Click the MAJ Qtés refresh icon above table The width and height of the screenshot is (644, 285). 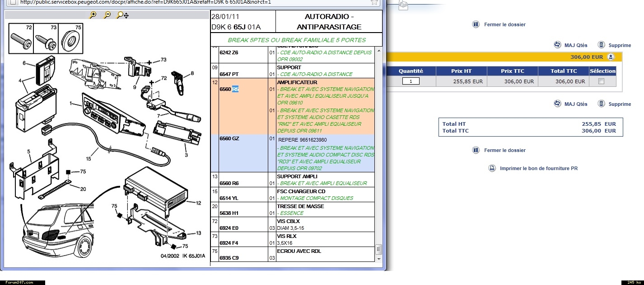(x=557, y=45)
